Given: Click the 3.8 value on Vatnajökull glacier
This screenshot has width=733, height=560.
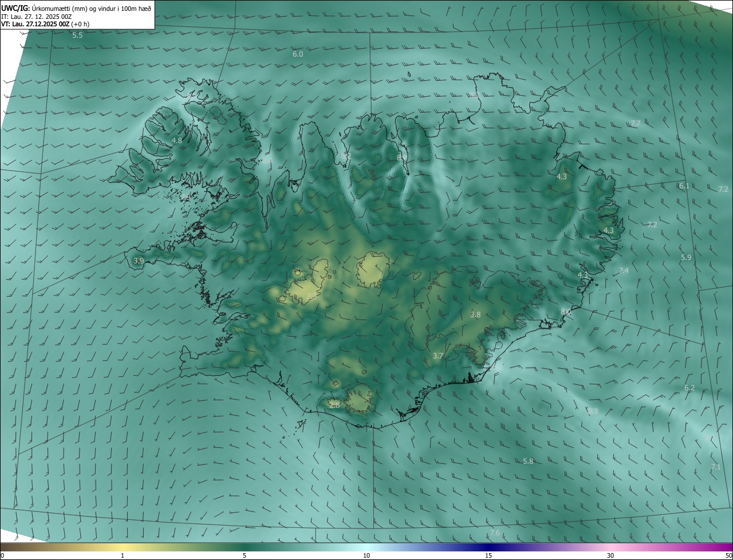Looking at the screenshot, I should pyautogui.click(x=475, y=315).
